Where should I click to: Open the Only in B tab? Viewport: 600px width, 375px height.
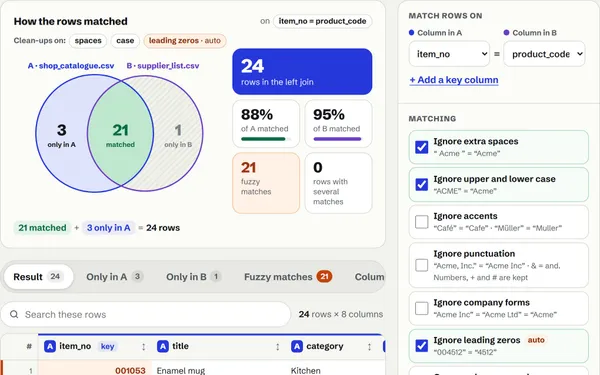(193, 277)
